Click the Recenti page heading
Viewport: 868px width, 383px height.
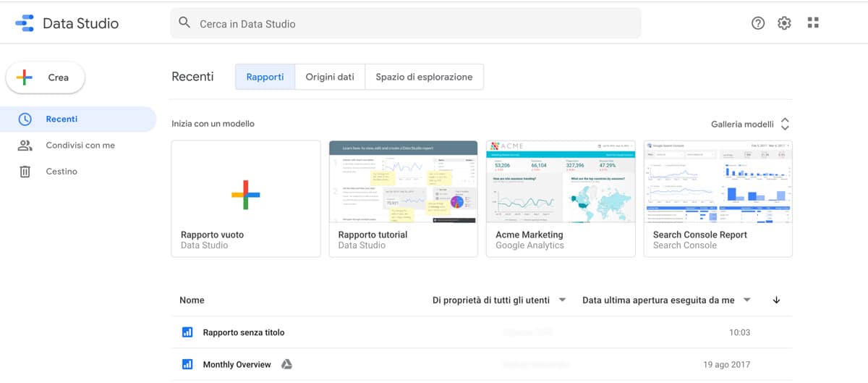pos(192,77)
